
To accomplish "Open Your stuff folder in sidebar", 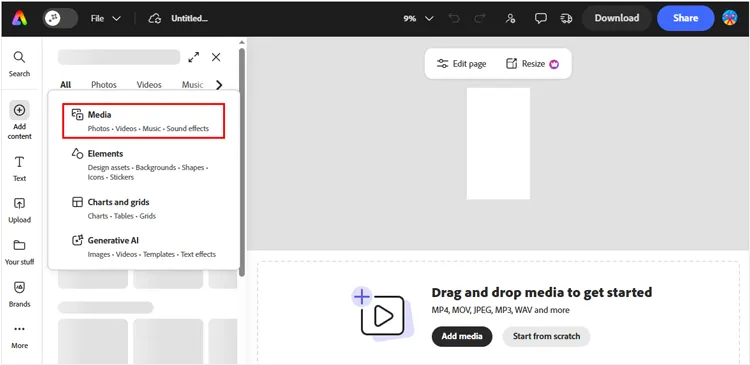I will [x=20, y=253].
